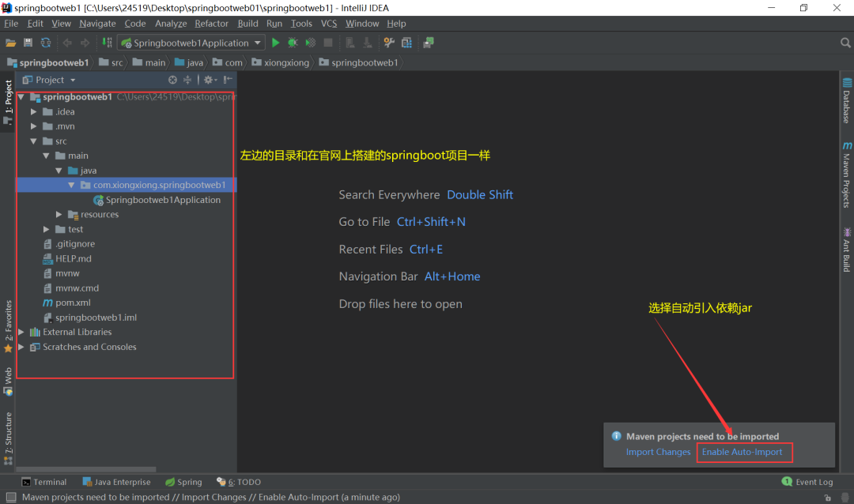This screenshot has height=504, width=854.
Task: Open the File menu
Action: pos(11,24)
